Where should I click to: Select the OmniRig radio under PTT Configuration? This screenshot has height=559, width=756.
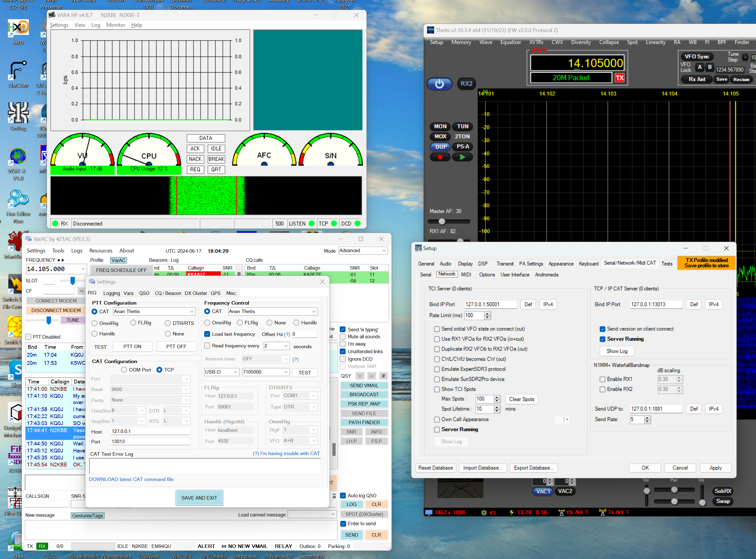[x=95, y=323]
